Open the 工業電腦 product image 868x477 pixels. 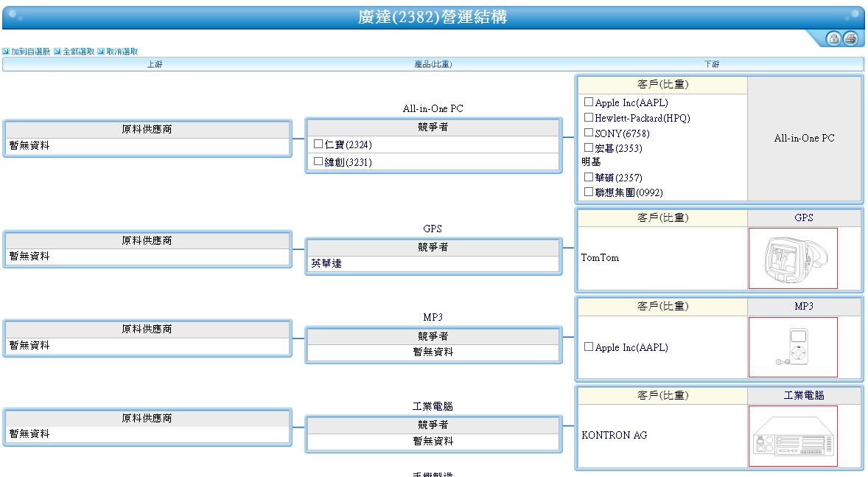793,436
